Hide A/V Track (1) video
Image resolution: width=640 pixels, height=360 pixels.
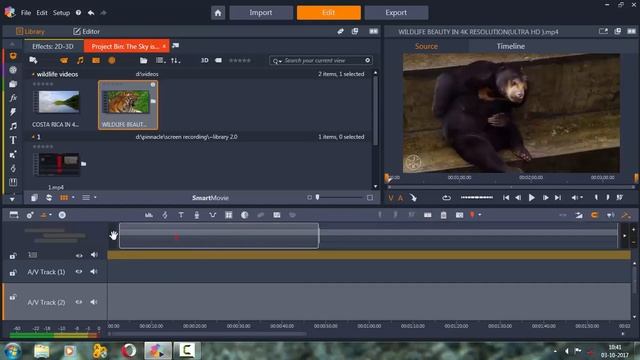point(79,272)
